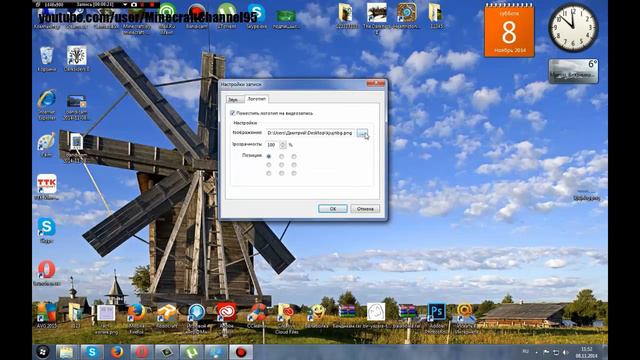Select bottom-left logo position radio button
The height and width of the screenshot is (360, 640).
(x=269, y=173)
